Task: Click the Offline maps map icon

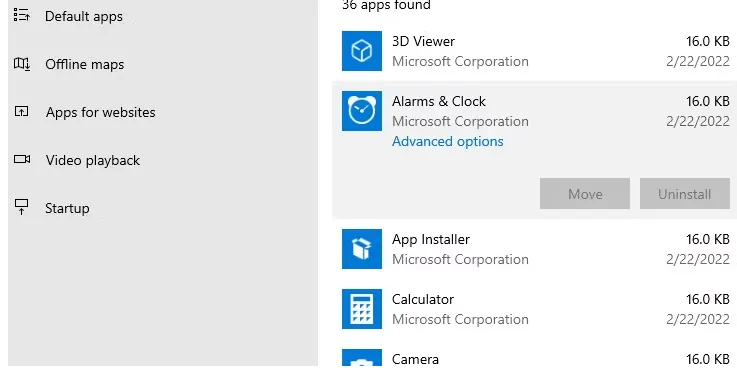Action: pos(22,64)
